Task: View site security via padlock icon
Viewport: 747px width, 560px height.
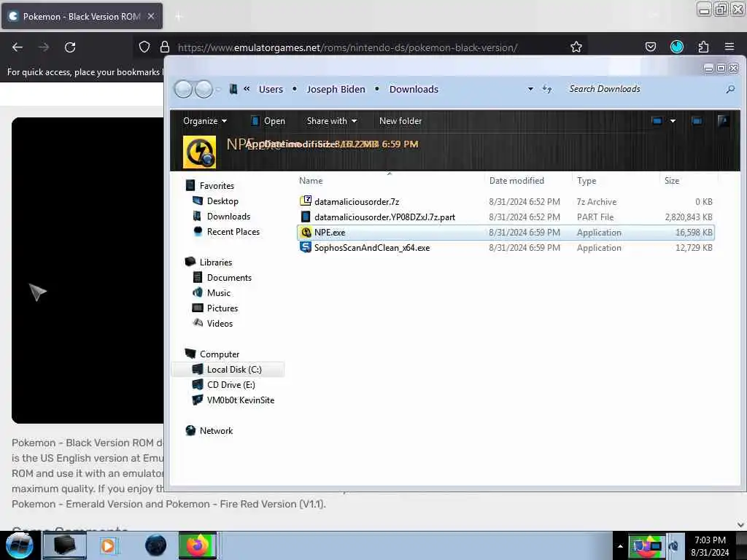Action: [165, 47]
